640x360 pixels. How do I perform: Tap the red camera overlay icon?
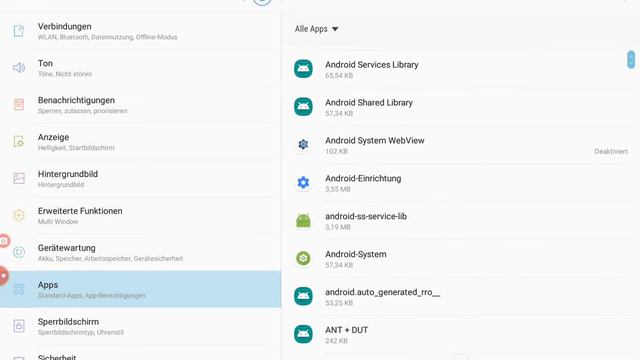(4, 241)
